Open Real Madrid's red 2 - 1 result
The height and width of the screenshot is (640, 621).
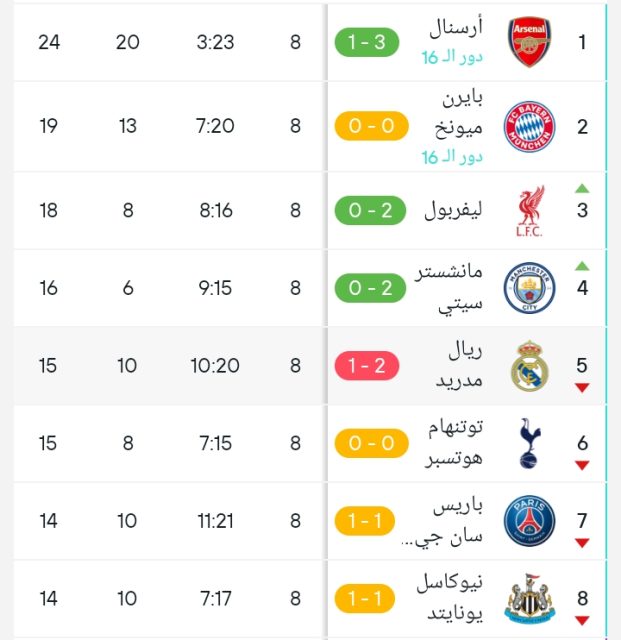click(x=367, y=366)
